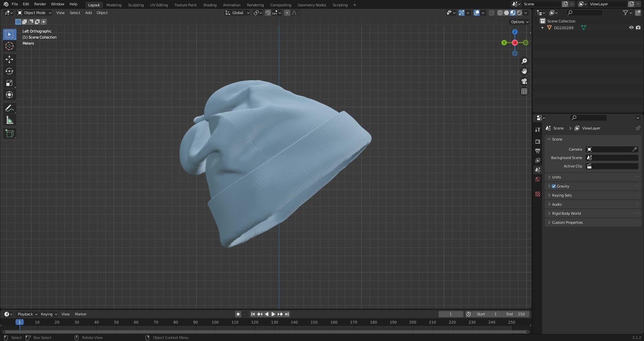Open the timeline Marker menu

(80, 314)
